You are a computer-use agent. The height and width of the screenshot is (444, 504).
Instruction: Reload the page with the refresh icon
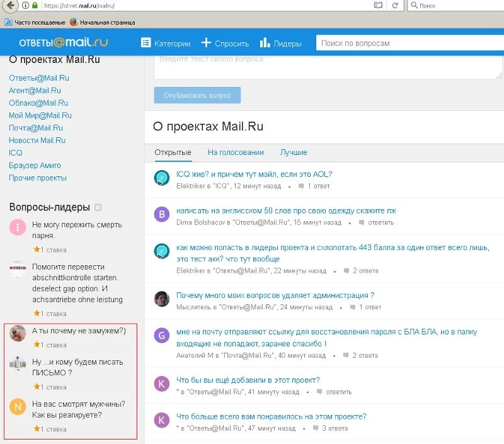click(x=395, y=5)
